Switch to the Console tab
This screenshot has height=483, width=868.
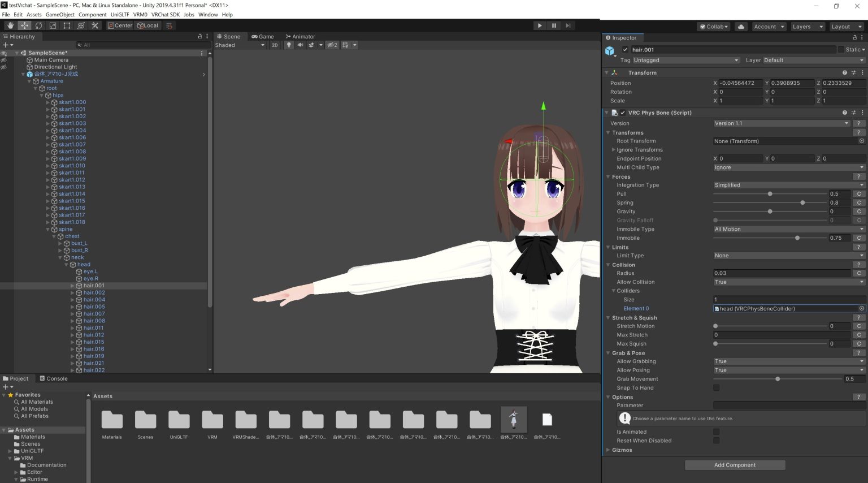point(54,378)
